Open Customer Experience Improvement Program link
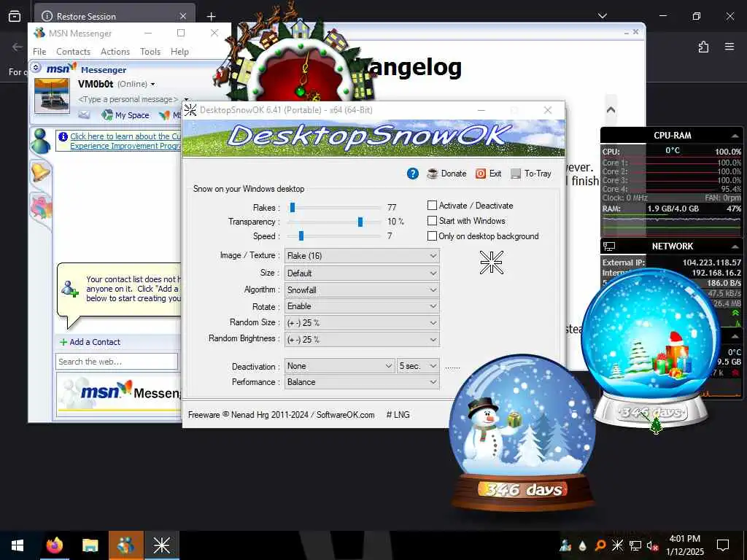747x560 pixels. [x=125, y=141]
